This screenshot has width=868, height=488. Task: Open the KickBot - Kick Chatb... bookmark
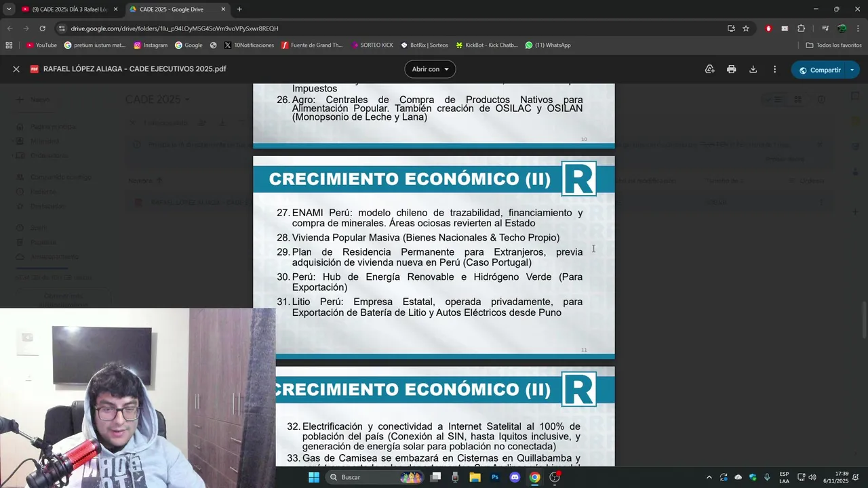click(x=486, y=45)
